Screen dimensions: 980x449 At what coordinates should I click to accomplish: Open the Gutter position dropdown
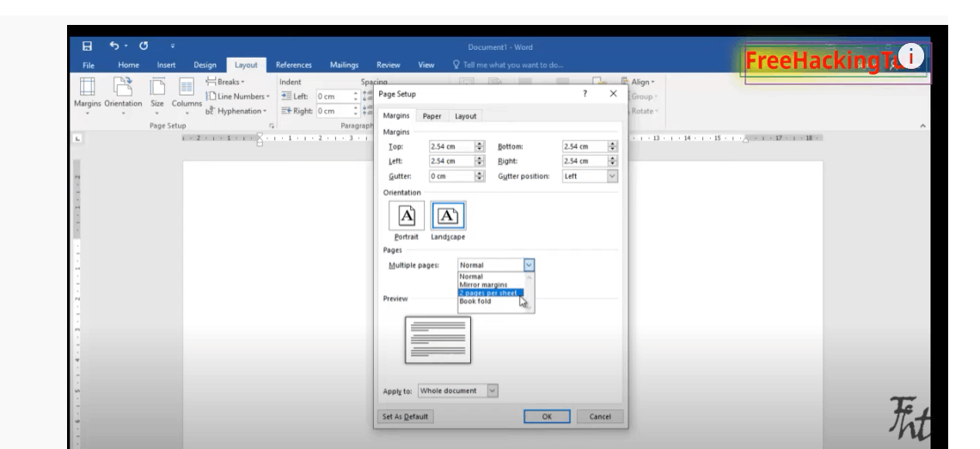click(612, 175)
